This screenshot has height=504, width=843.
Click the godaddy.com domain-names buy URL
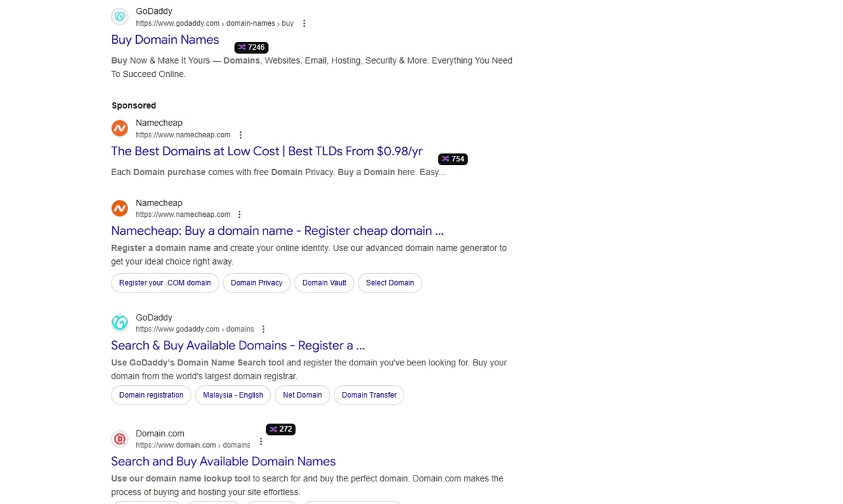click(214, 23)
